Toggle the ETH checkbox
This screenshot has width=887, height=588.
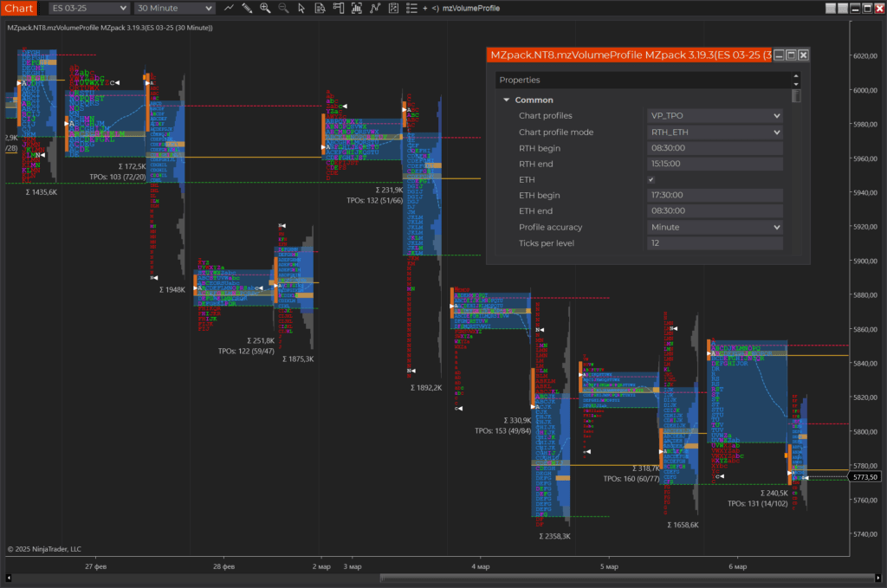(651, 180)
